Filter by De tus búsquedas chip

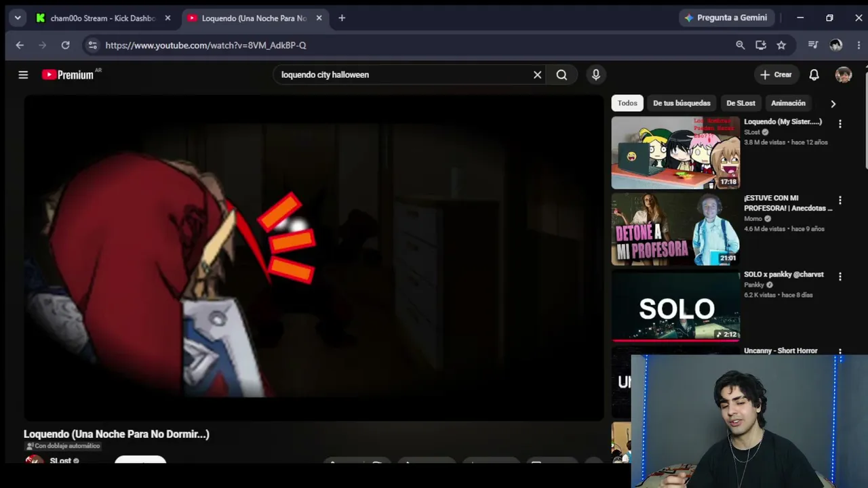(682, 103)
